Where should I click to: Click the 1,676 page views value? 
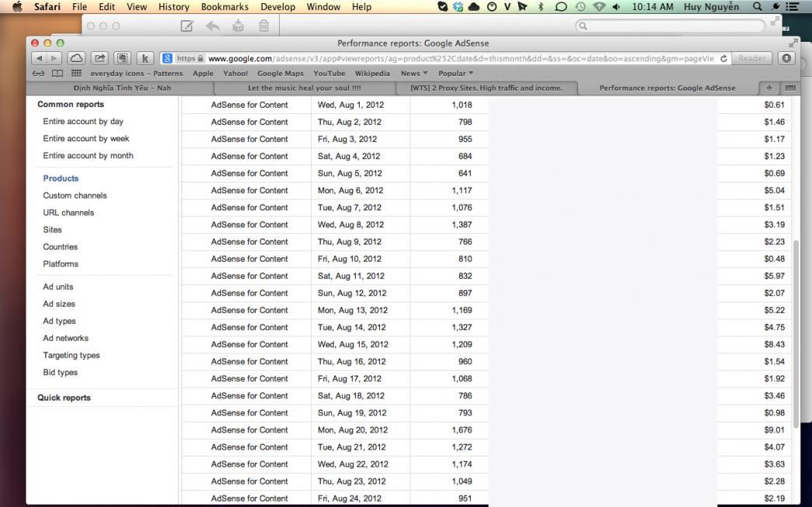click(x=462, y=429)
